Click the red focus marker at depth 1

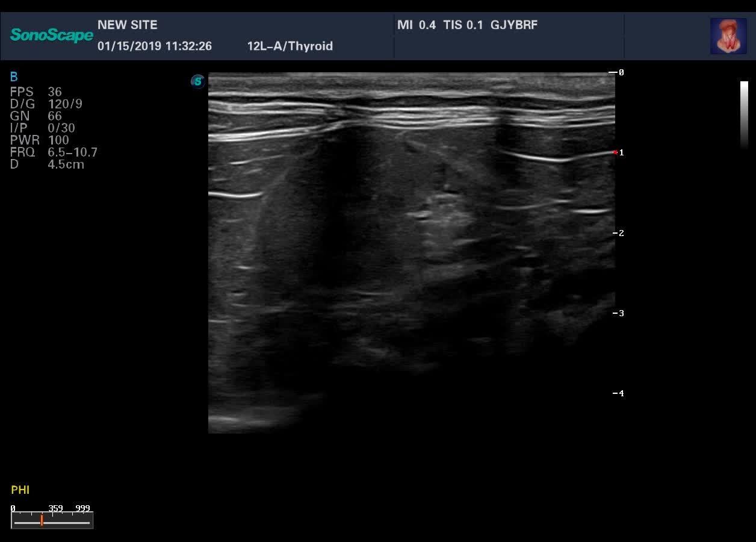click(x=615, y=152)
